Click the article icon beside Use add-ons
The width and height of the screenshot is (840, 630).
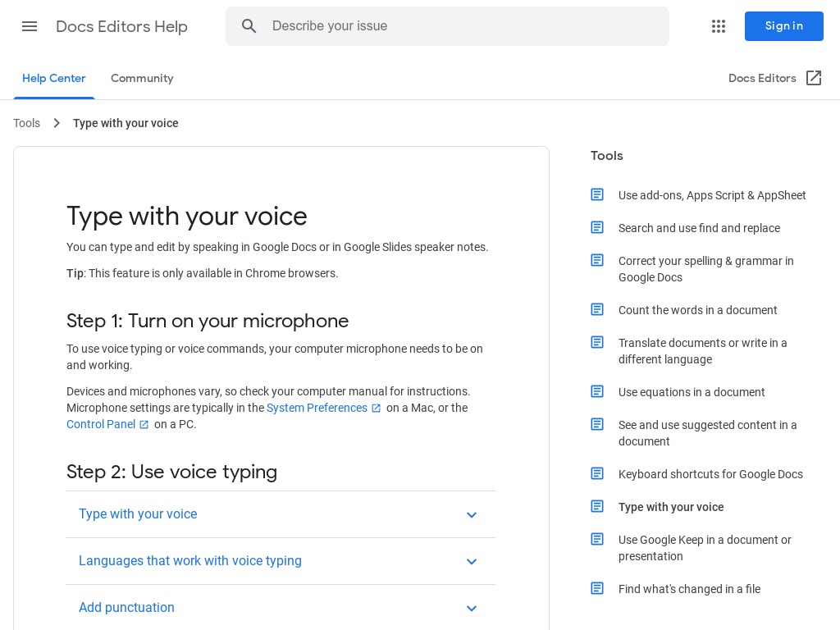pyautogui.click(x=597, y=194)
